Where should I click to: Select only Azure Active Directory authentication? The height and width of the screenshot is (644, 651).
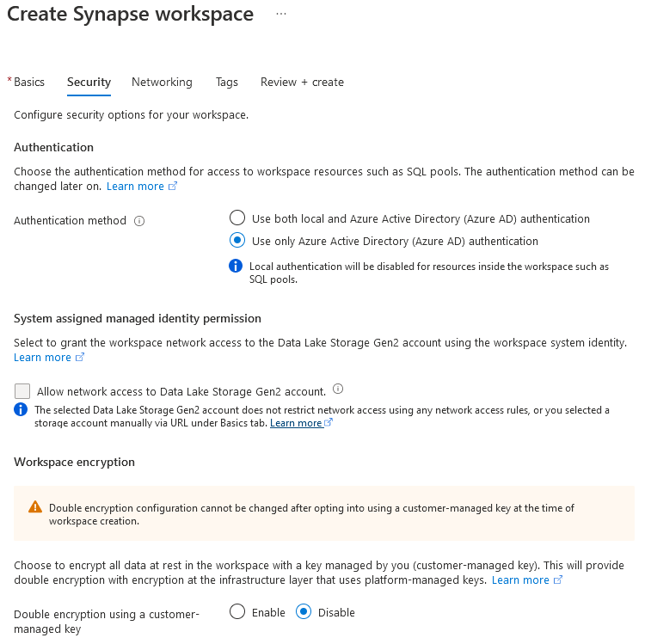pos(237,240)
